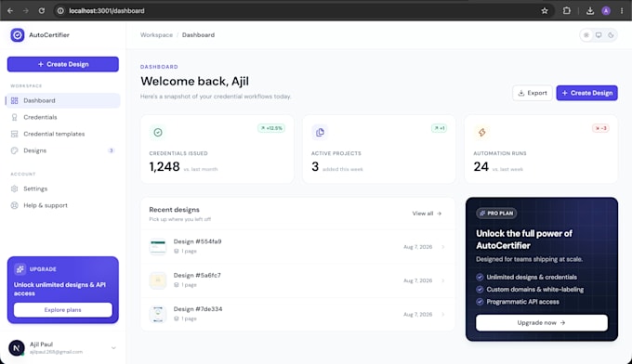Open browser three-dot menu
The width and height of the screenshot is (632, 364).
(x=622, y=11)
